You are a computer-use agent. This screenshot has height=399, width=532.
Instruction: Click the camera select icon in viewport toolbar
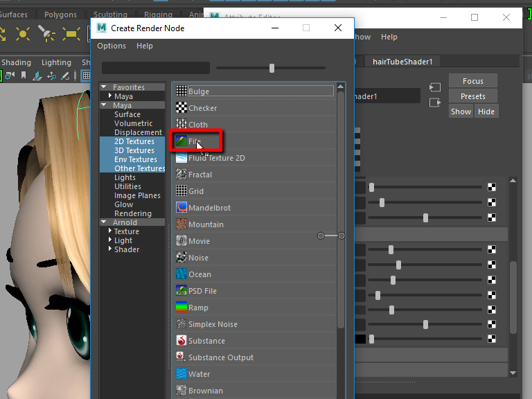(10, 76)
